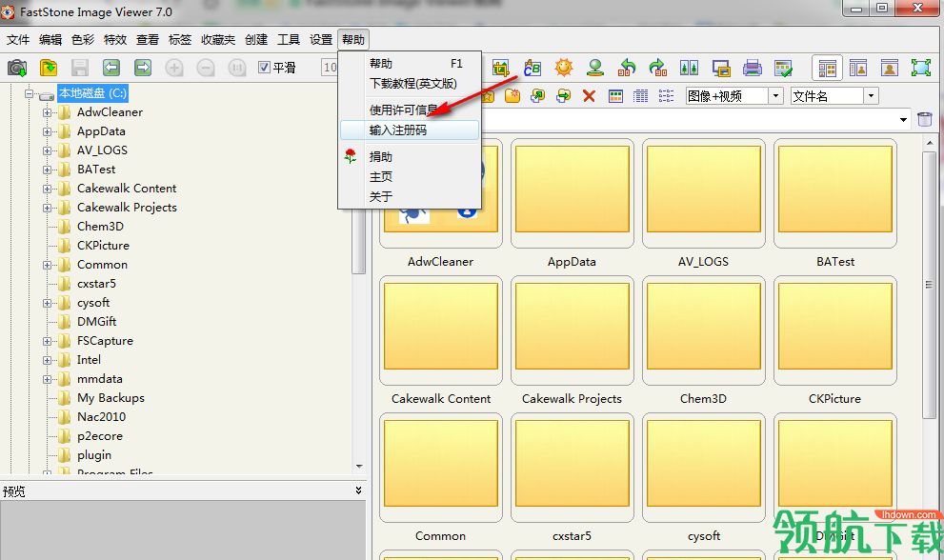Select list view style
Screen dimensions: 944x560
[666, 96]
